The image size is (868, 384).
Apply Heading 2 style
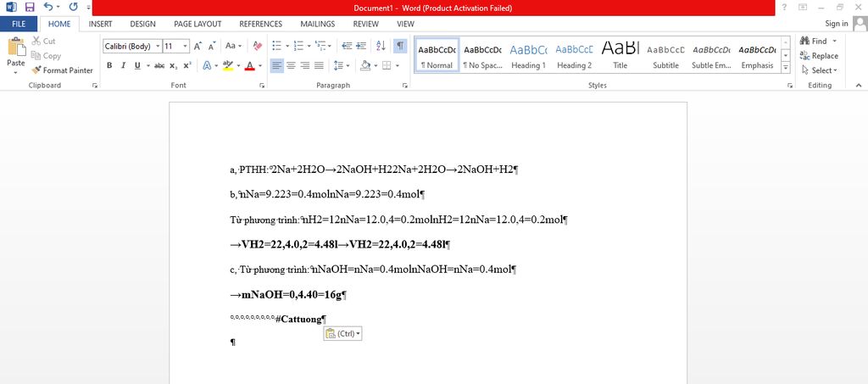[x=574, y=55]
